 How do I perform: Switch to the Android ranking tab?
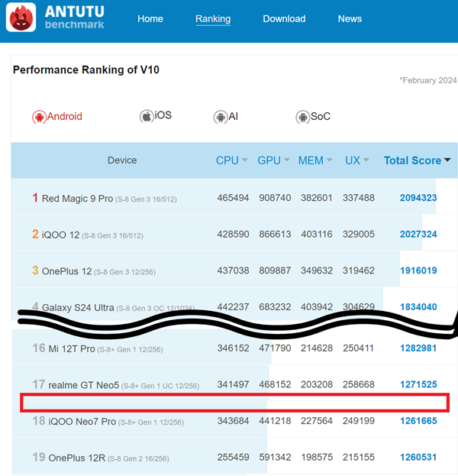click(57, 117)
